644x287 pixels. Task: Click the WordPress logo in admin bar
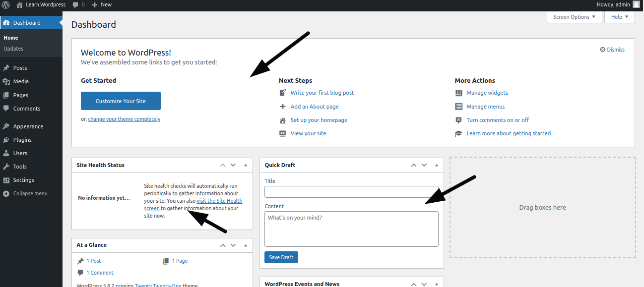[6, 4]
